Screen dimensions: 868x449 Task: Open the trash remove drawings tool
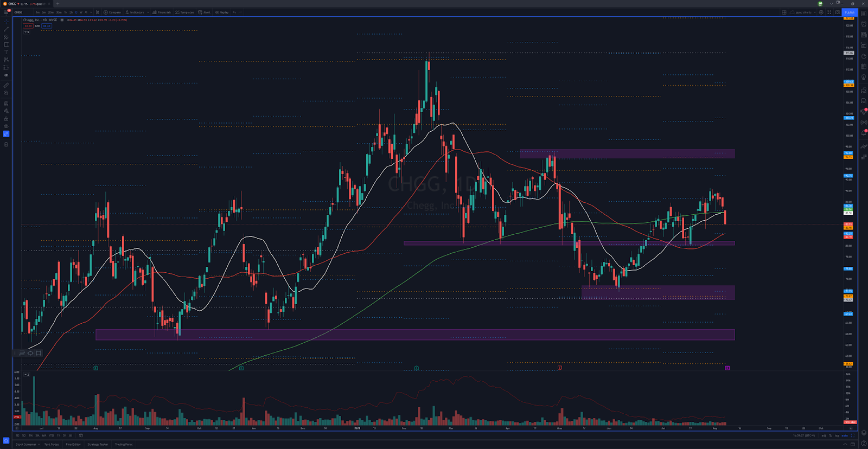pos(6,144)
